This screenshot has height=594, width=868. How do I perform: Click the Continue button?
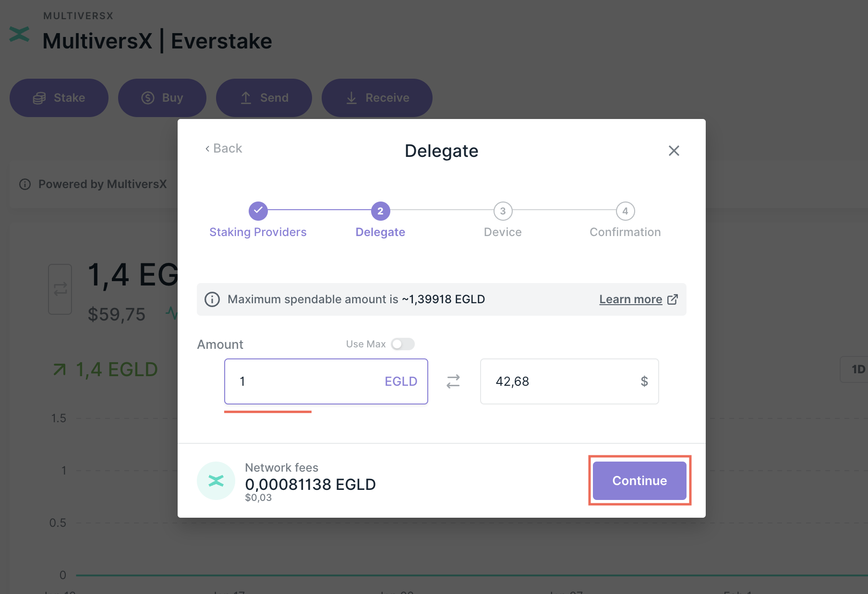pos(639,480)
